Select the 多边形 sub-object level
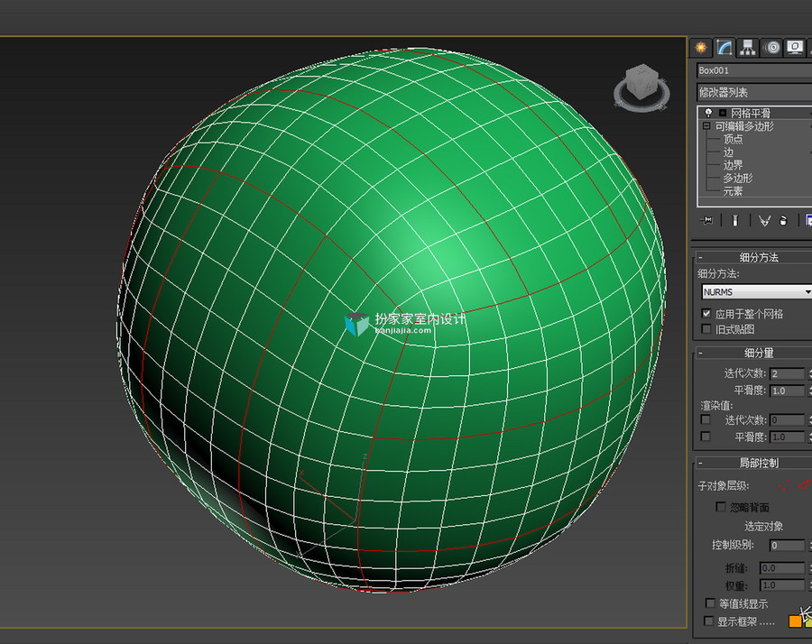Viewport: 812px width, 644px height. pos(738,178)
